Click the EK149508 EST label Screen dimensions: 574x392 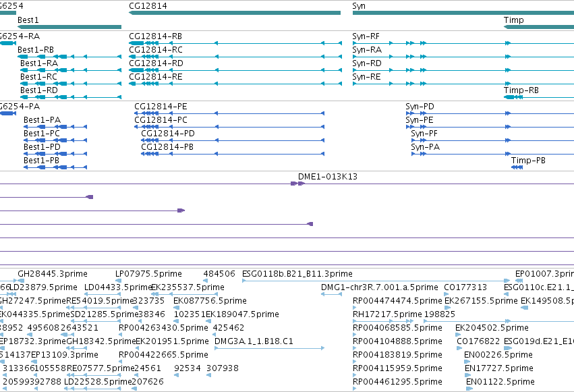[x=547, y=301]
